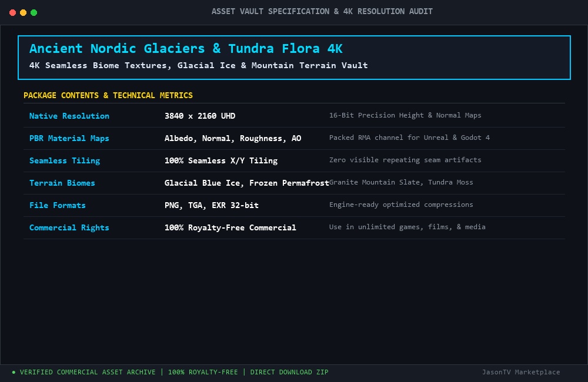
Task: Select the 'PBR Material Maps' row label
Action: tap(69, 138)
